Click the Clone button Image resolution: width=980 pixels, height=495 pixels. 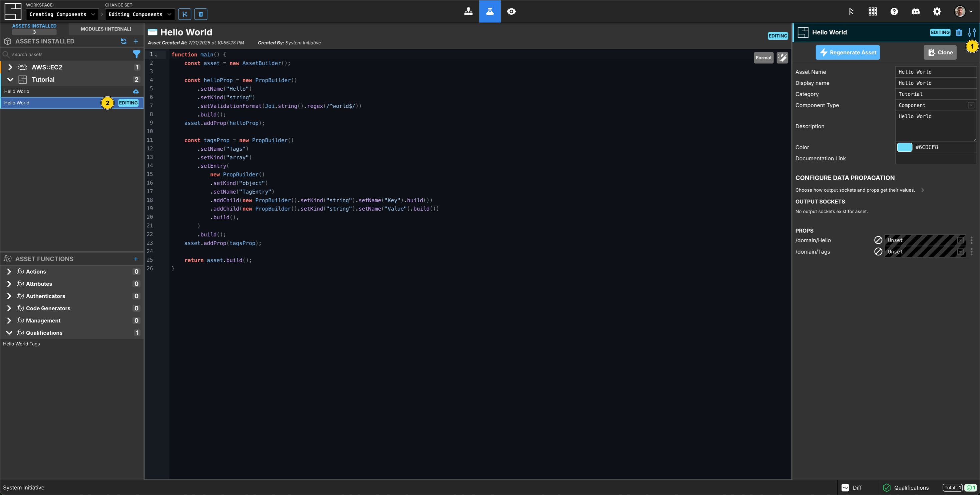click(940, 52)
